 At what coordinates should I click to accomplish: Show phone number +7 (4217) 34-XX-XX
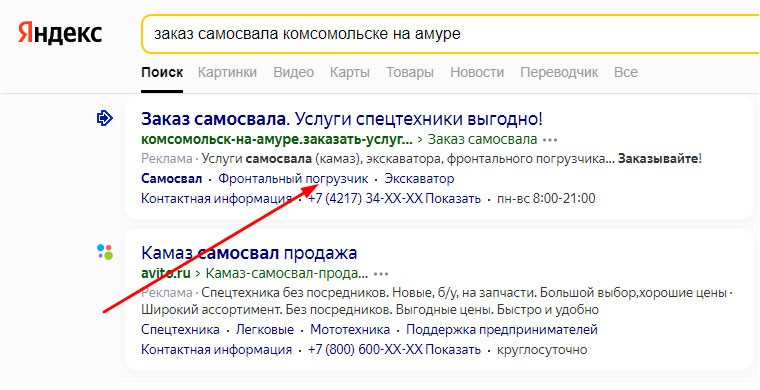pyautogui.click(x=395, y=199)
